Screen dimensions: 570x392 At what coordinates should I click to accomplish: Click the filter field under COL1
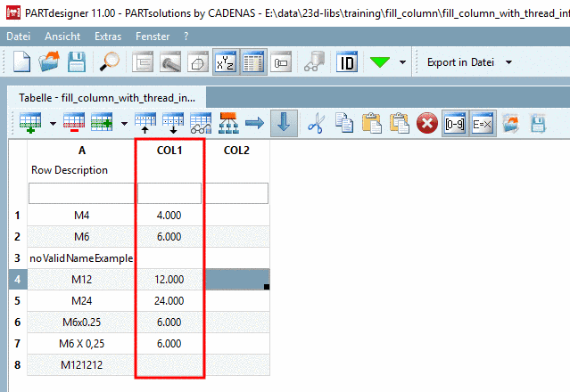coord(169,193)
